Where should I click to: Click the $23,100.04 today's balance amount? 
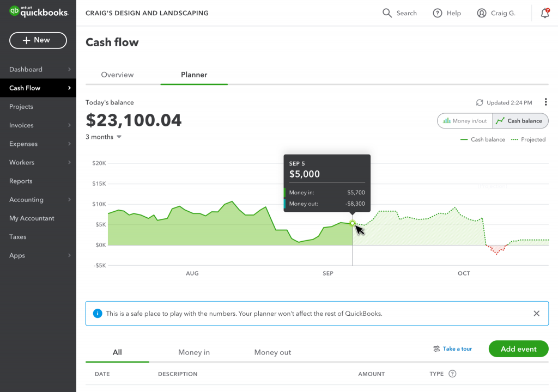click(134, 120)
